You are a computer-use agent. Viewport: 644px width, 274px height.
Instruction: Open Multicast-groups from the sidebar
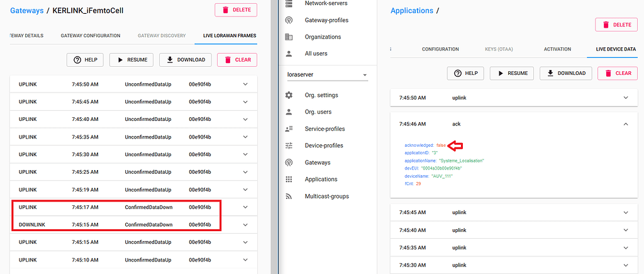click(x=326, y=197)
